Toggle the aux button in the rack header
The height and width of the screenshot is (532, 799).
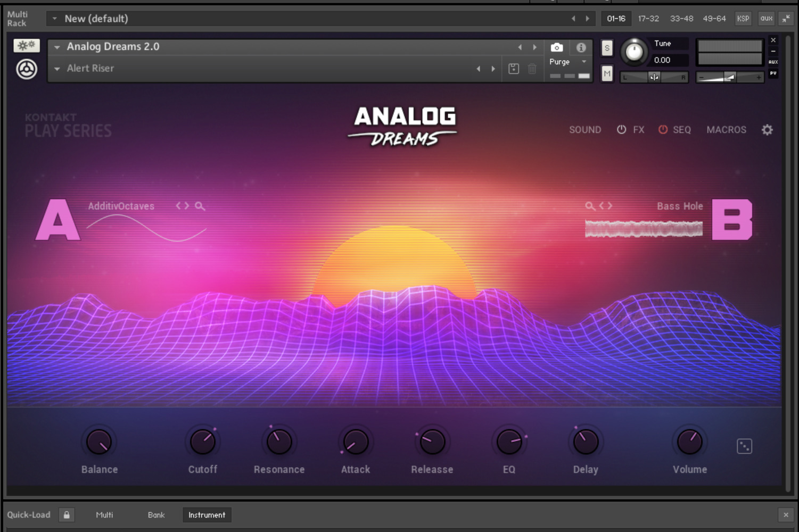(x=767, y=19)
